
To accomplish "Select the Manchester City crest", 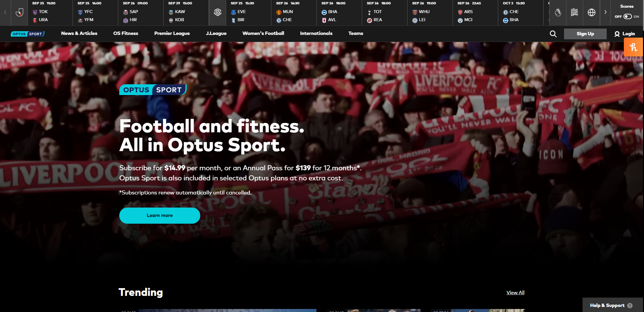I will (x=460, y=20).
